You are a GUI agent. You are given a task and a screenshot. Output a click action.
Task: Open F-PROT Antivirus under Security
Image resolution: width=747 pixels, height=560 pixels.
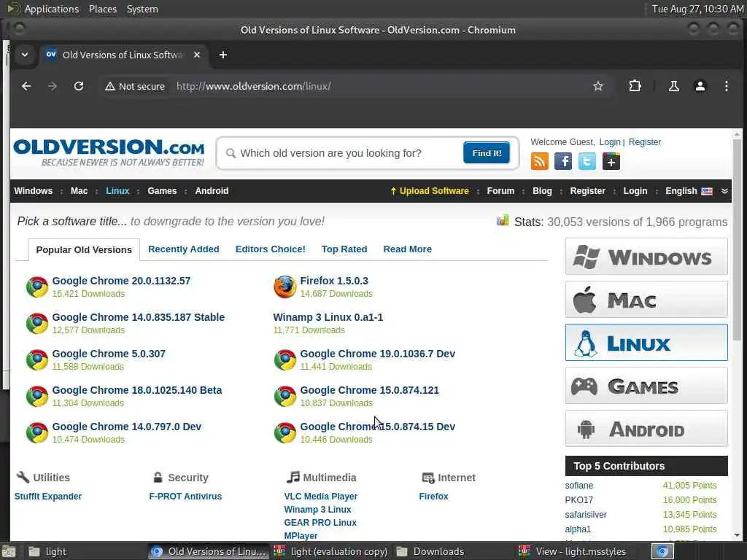pyautogui.click(x=185, y=496)
